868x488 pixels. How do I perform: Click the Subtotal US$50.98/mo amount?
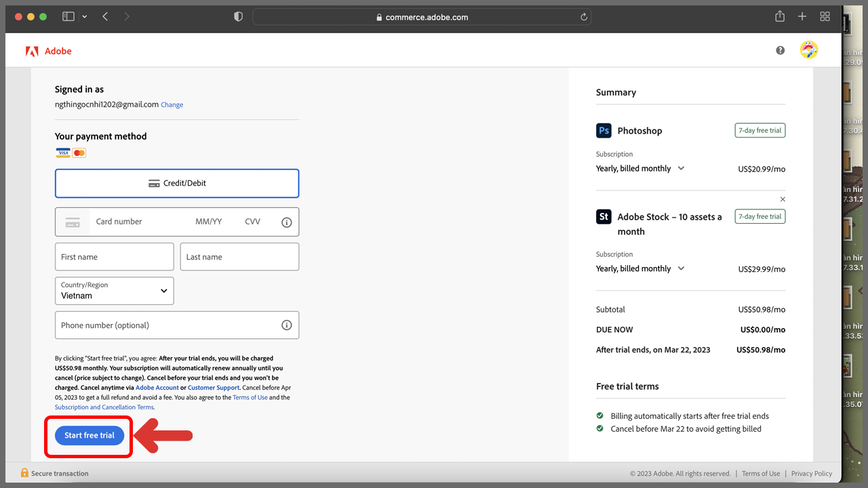point(762,309)
